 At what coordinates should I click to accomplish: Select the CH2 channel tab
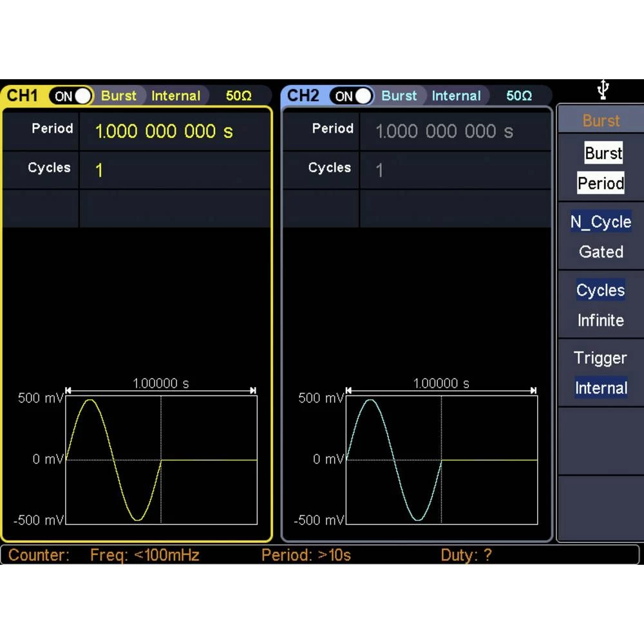coord(303,96)
